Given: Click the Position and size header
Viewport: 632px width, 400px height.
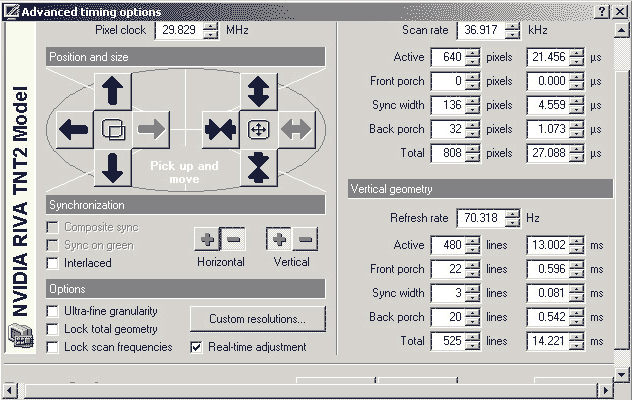Looking at the screenshot, I should tap(185, 57).
